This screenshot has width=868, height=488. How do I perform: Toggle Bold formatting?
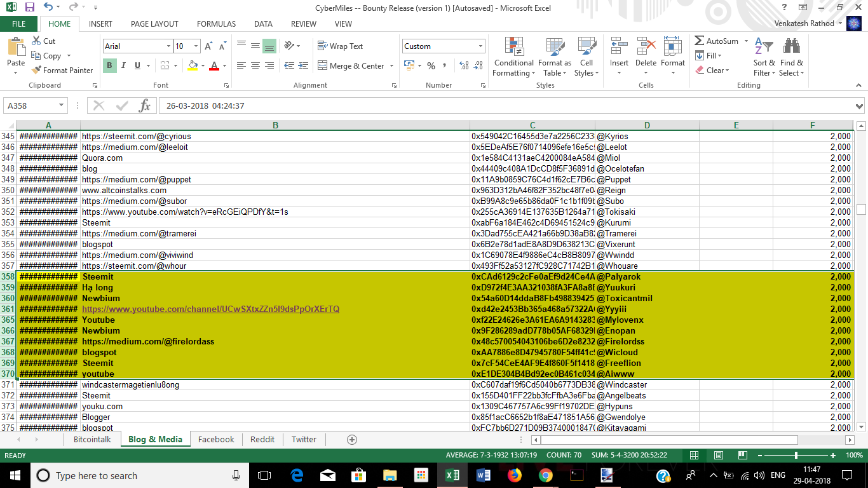109,65
